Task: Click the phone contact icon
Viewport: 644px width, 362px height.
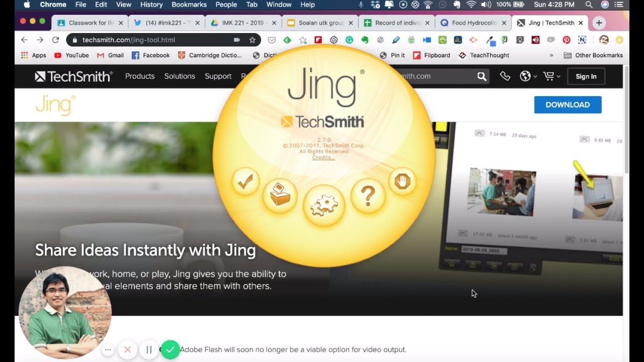Action: 505,76
